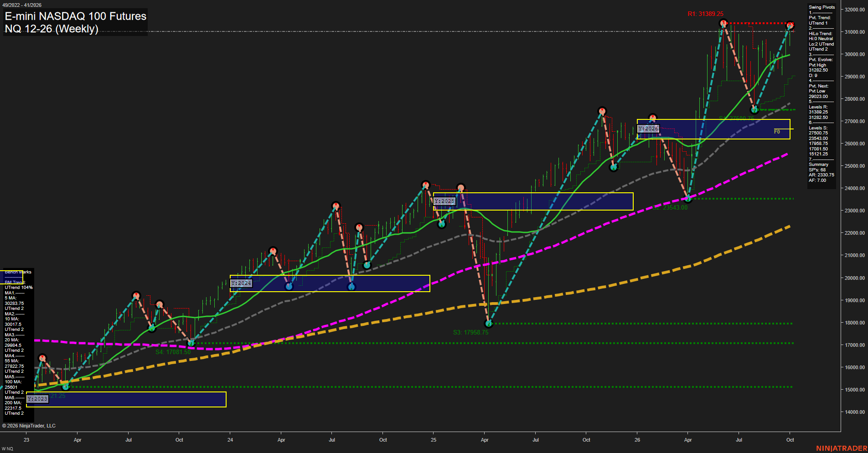
Task: Click the S4: 17081.50 support label
Action: point(173,352)
